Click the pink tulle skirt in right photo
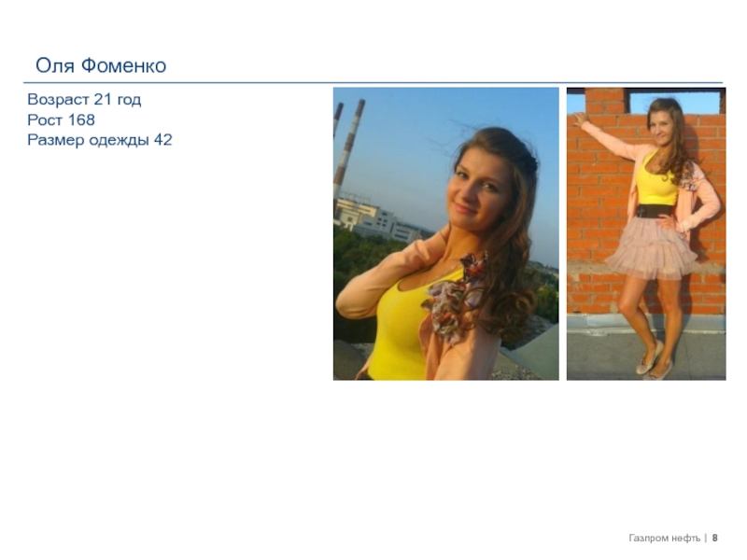The image size is (747, 560). coord(651,248)
